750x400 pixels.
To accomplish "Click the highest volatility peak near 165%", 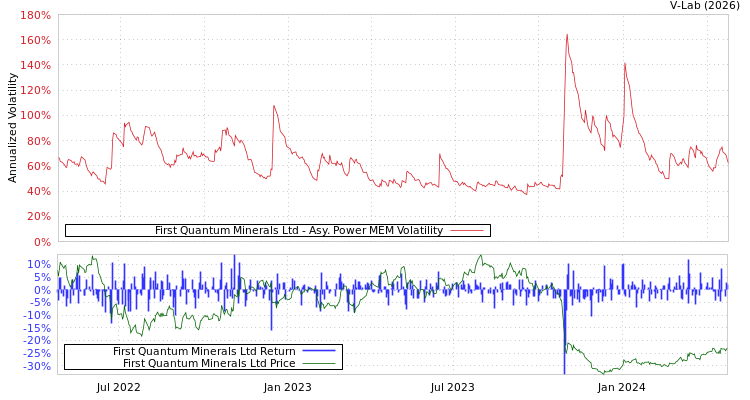I will 566,35.
